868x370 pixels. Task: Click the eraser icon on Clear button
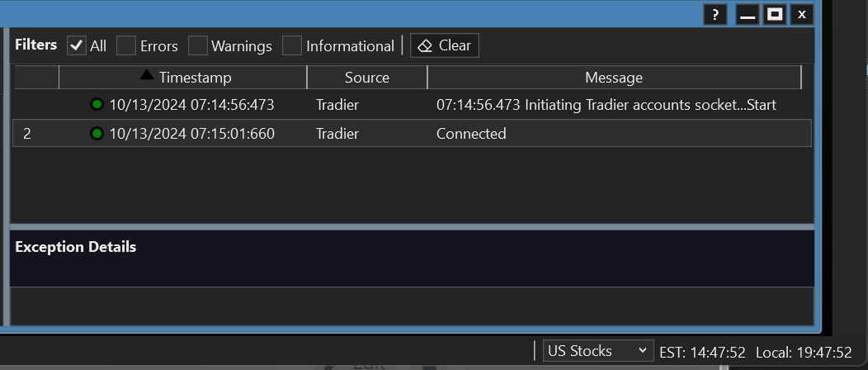(425, 45)
